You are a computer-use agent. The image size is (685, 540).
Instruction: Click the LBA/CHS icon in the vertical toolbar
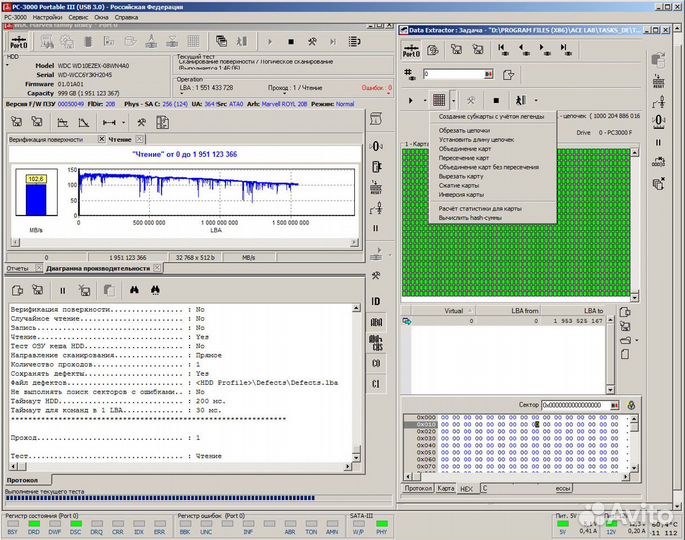click(x=376, y=343)
